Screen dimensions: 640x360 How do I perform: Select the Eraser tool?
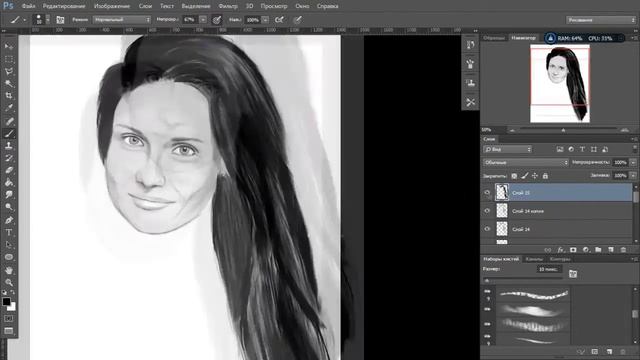coord(9,170)
